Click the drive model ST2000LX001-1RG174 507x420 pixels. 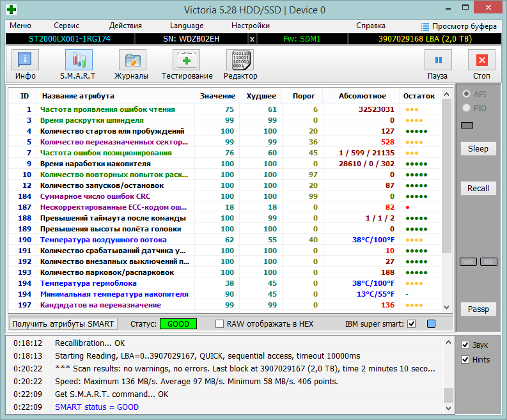pyautogui.click(x=70, y=39)
